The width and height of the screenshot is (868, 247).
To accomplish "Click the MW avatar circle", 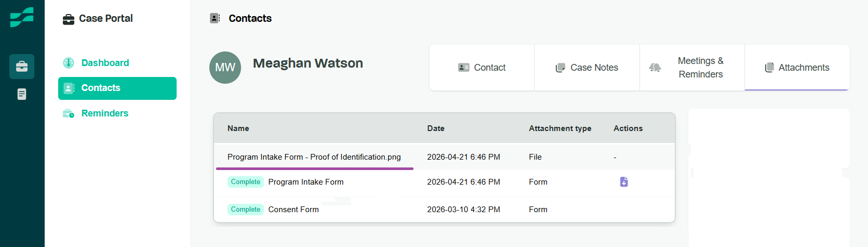I will (x=225, y=68).
